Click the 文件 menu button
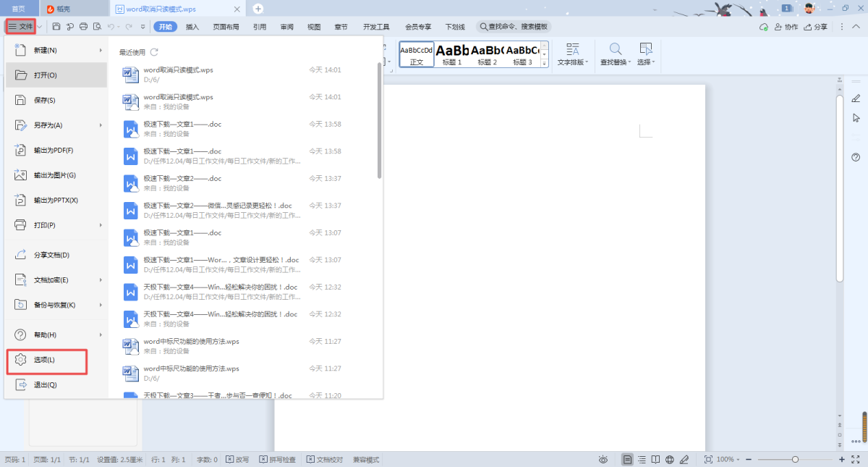The image size is (868, 467). click(20, 27)
